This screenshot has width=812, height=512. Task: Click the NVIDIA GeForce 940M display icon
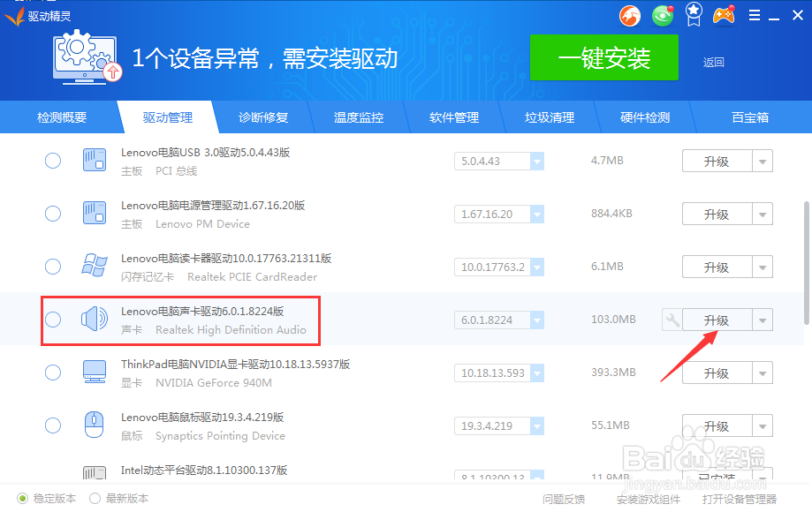[x=95, y=373]
